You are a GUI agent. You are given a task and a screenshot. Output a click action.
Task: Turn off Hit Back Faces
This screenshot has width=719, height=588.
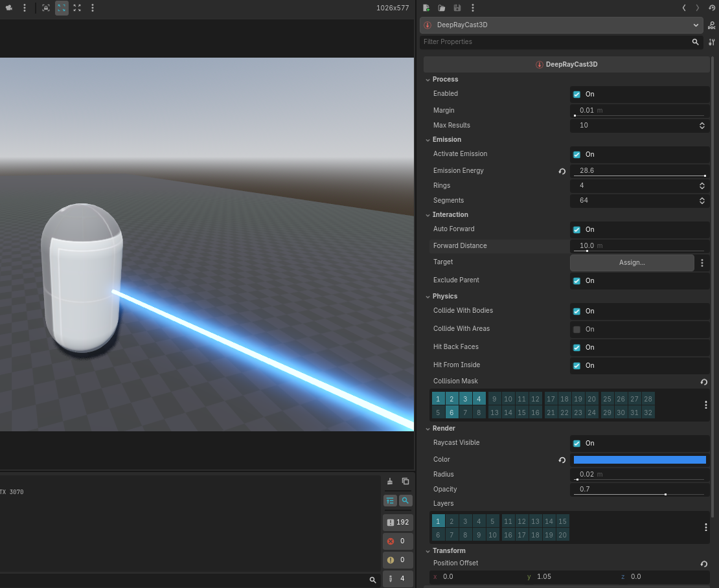click(x=576, y=347)
